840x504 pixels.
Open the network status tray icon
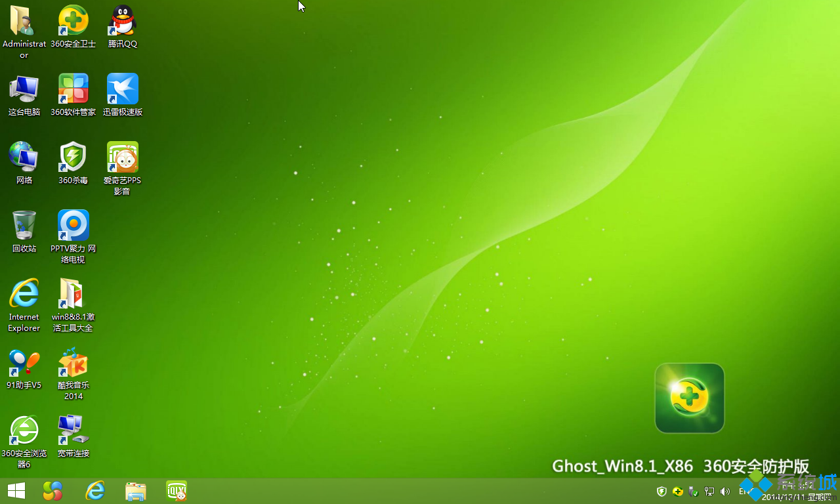(709, 492)
